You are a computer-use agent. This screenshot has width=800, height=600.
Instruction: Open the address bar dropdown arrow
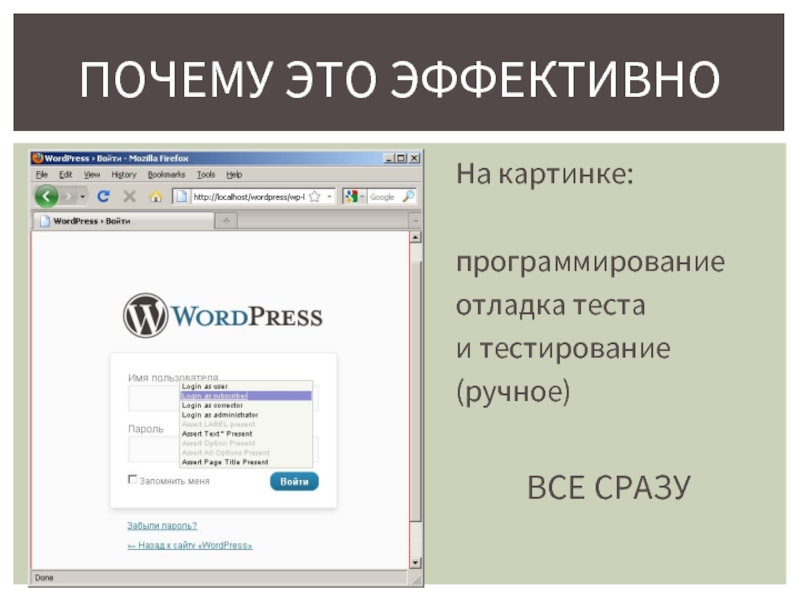pos(330,196)
